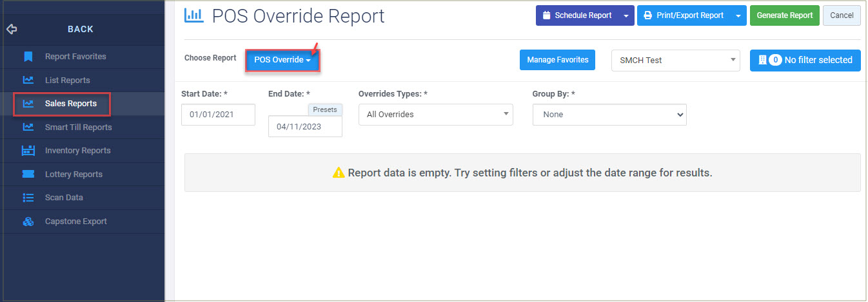Open Smart Till Reports menu item
Viewport: 868px width, 302px height.
click(78, 127)
